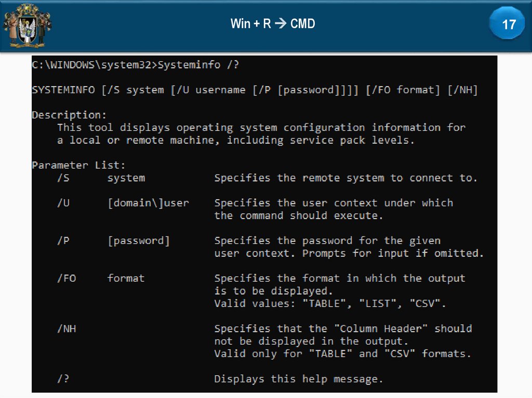Click the blue slide number 17 badge
The width and height of the screenshot is (532, 398).
coord(508,24)
